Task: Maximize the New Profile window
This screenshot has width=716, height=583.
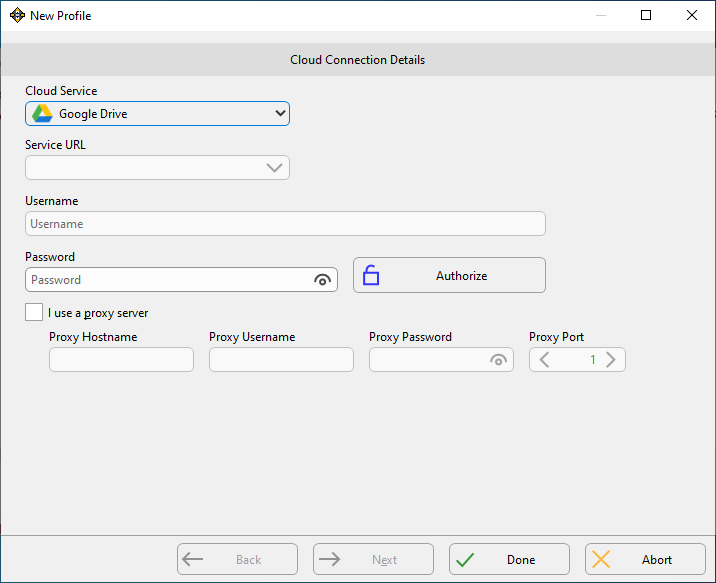Action: click(646, 15)
